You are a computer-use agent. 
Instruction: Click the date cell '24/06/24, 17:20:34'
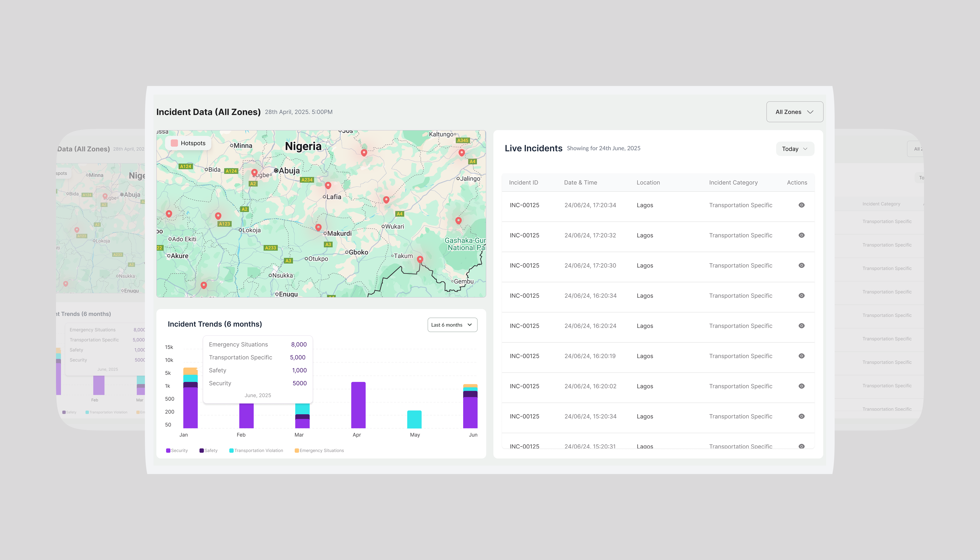590,205
